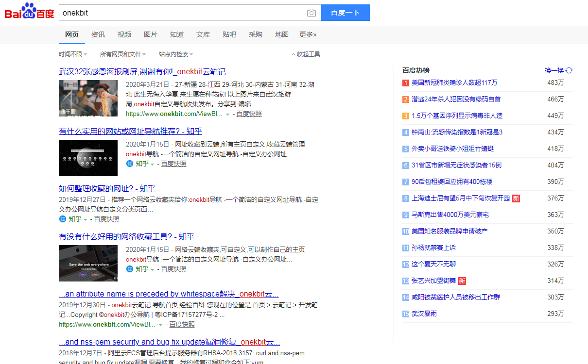Screen dimensions: 588x364
Task: Click the noodle photo thumbnail of first result
Action: tap(88, 98)
